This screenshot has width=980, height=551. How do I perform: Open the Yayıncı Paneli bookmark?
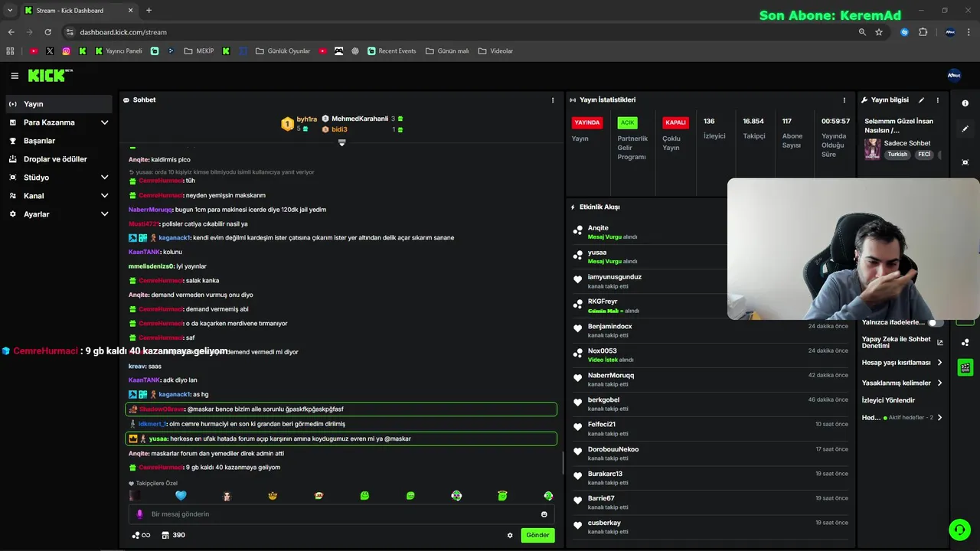[x=118, y=51]
